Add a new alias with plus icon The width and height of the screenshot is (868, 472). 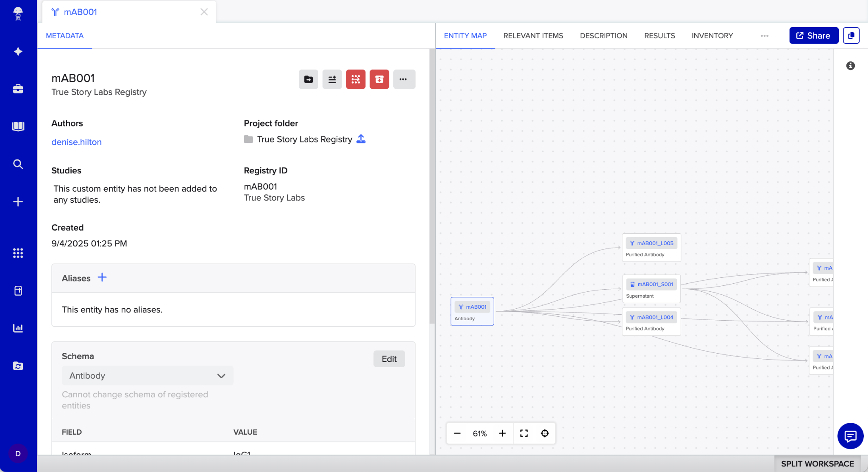[x=102, y=277]
